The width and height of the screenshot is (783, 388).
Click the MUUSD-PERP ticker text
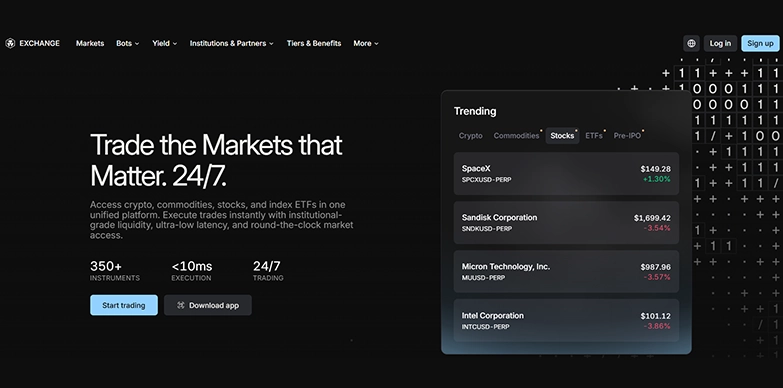coord(483,278)
